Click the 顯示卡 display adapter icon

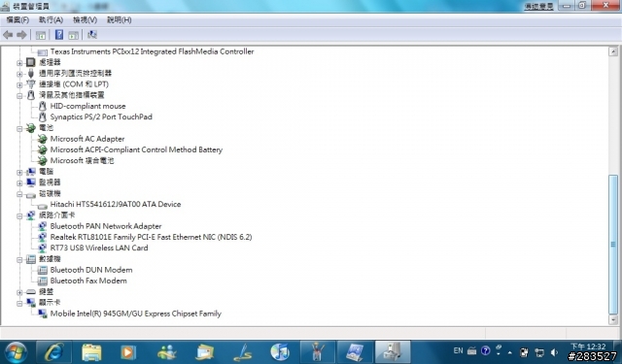click(30, 303)
